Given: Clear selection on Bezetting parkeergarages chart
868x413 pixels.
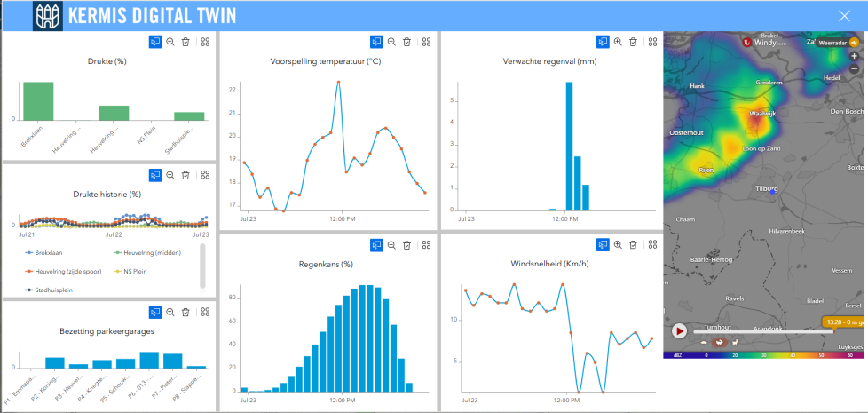Looking at the screenshot, I should coord(185,312).
